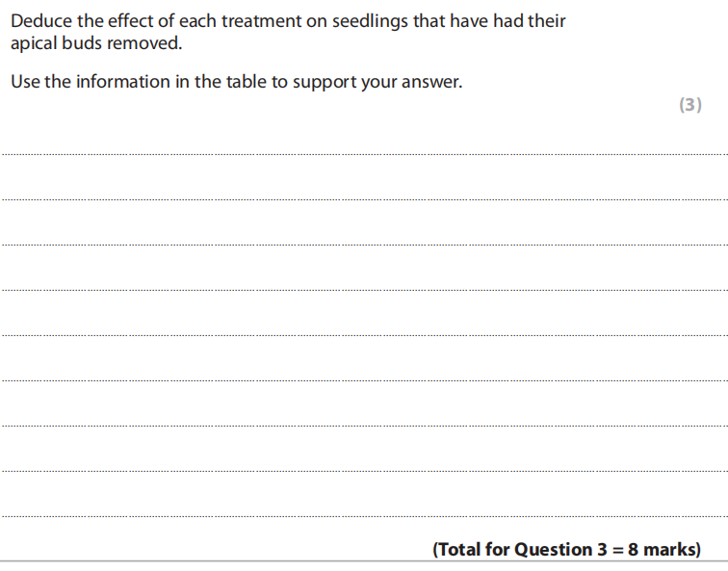Click the last dotted answer line
The image size is (728, 571).
[364, 516]
